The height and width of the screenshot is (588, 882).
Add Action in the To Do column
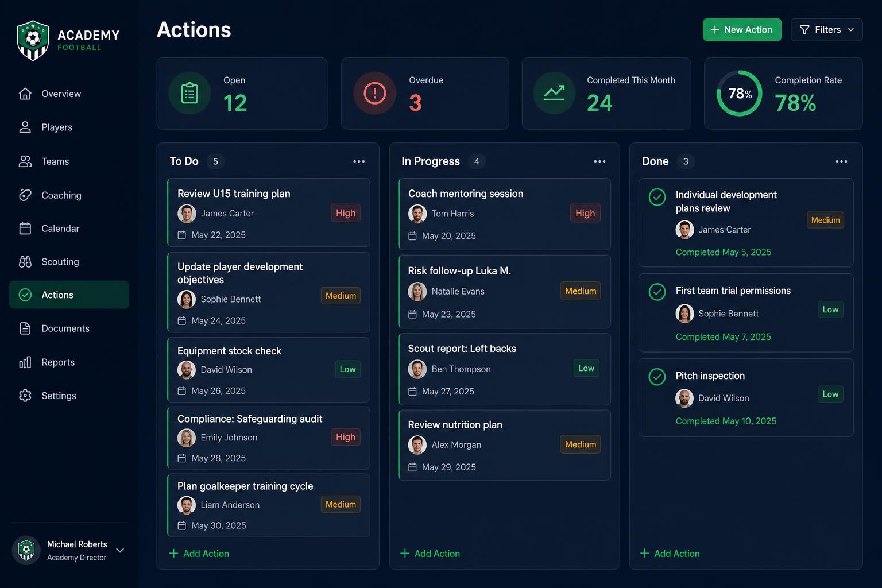199,554
